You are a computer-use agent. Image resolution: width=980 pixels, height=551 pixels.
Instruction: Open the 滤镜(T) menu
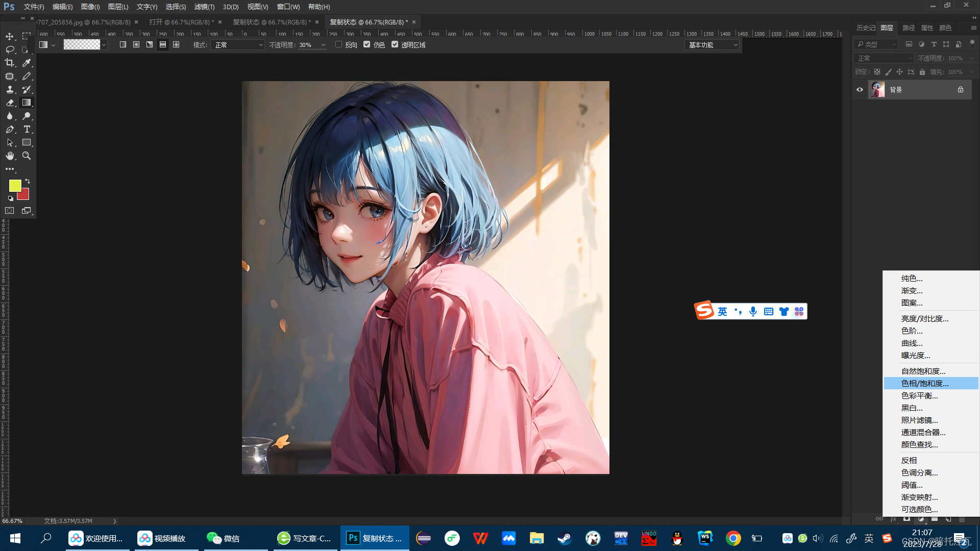pos(204,7)
